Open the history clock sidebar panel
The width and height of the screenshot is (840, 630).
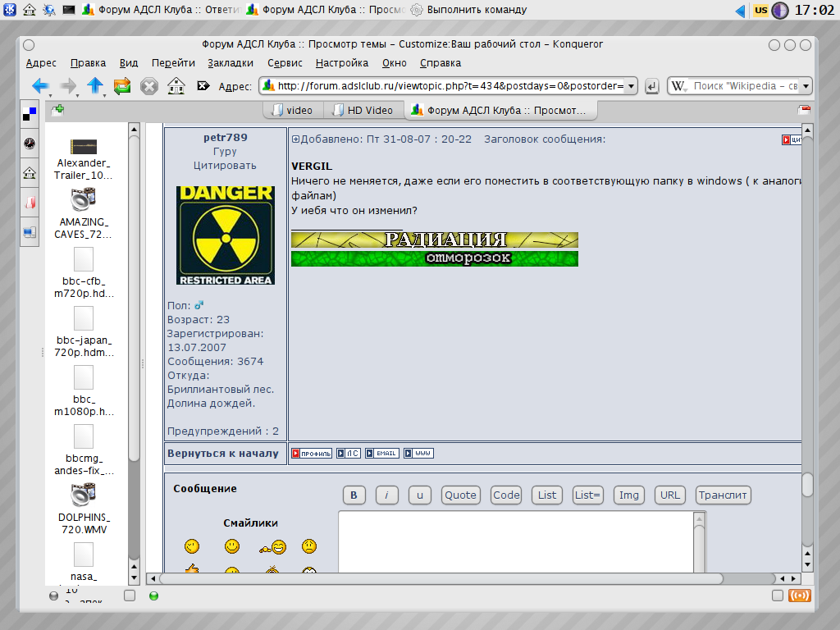pyautogui.click(x=30, y=144)
